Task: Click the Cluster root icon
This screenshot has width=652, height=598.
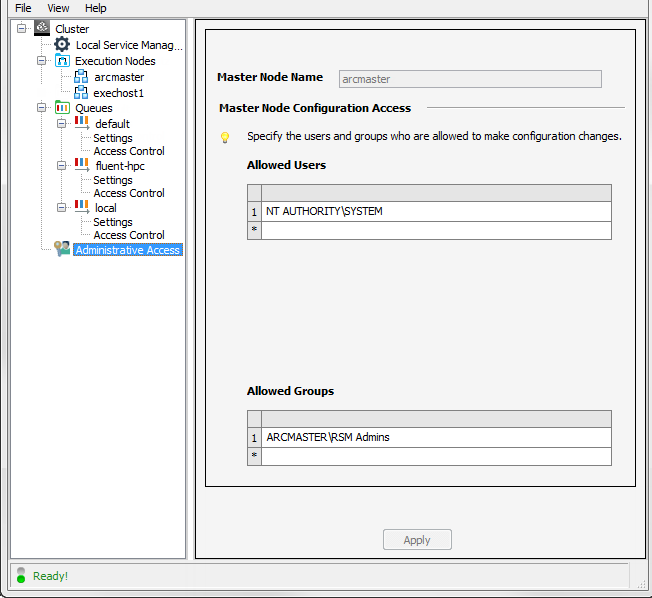Action: tap(42, 28)
